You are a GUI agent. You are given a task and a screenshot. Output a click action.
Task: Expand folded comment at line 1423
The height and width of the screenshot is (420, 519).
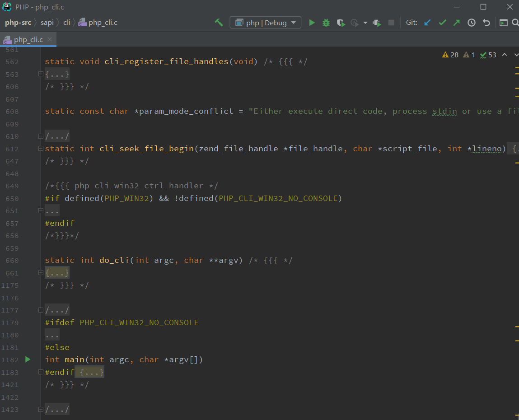tap(40, 410)
